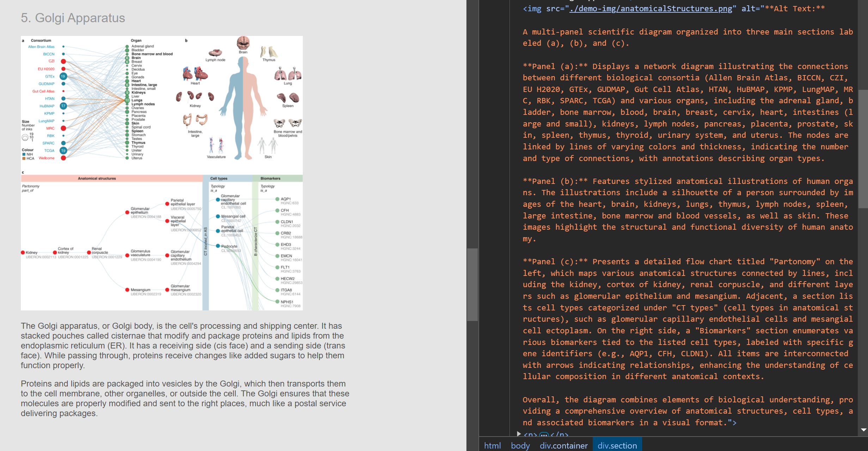Screen dimensions: 868x451
Task: Click the DevTools Elements panel scrollbar thumb
Action: [863, 148]
